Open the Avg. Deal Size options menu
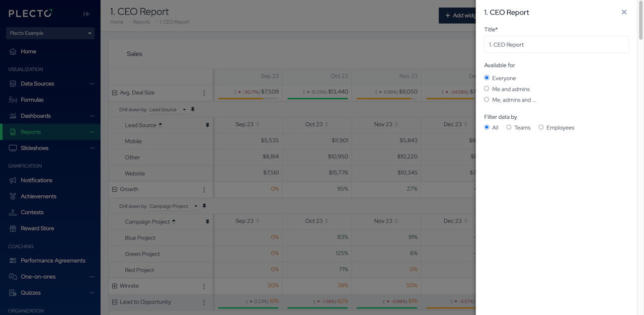The height and width of the screenshot is (315, 644). point(204,93)
